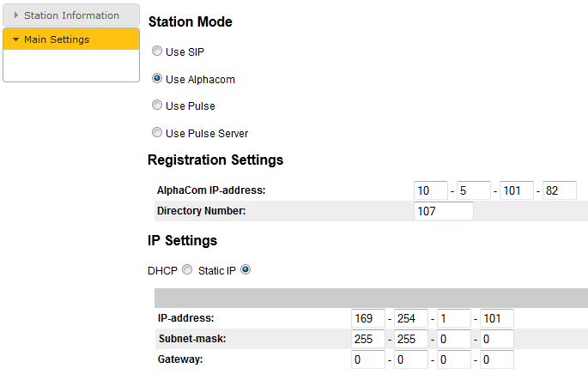The image size is (588, 374).
Task: Click AlphaCom IP-address last octet field
Action: point(560,190)
